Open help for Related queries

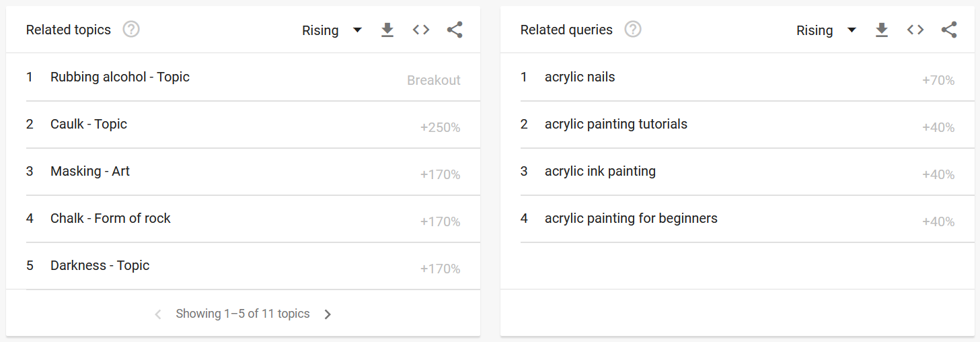(633, 30)
